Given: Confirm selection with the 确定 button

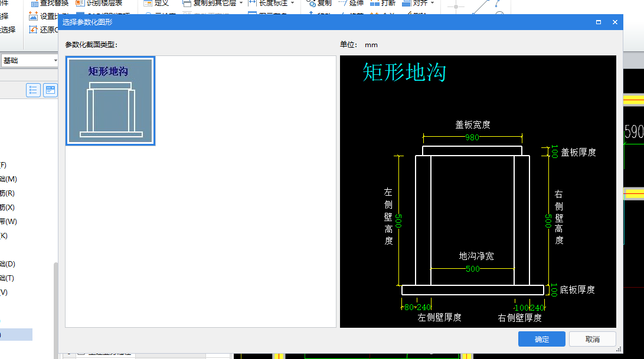Looking at the screenshot, I should coord(542,340).
